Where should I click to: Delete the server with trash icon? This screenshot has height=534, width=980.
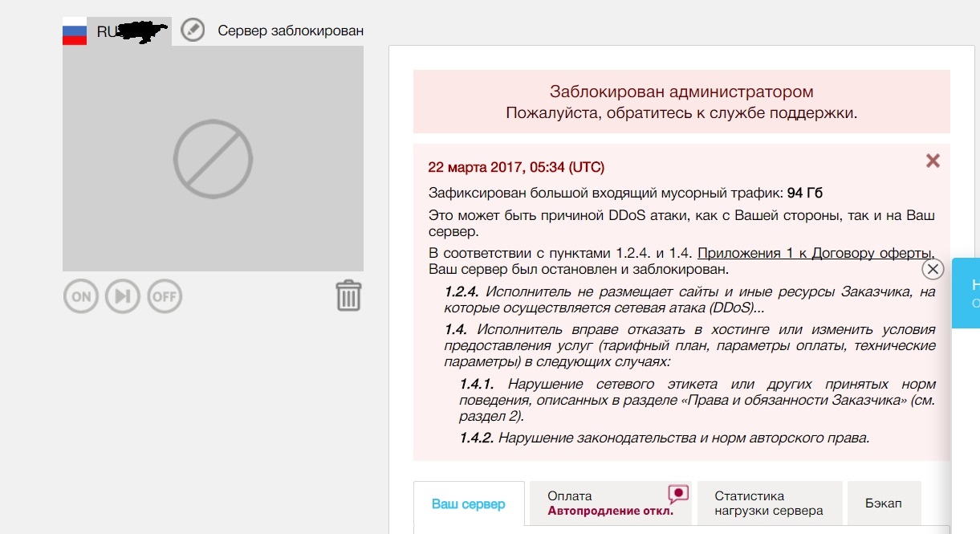[348, 296]
